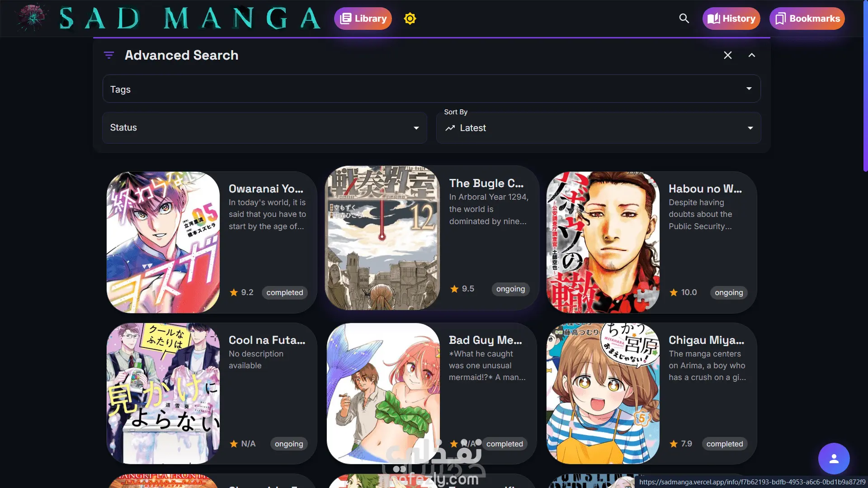Expand the Status dropdown

(264, 128)
